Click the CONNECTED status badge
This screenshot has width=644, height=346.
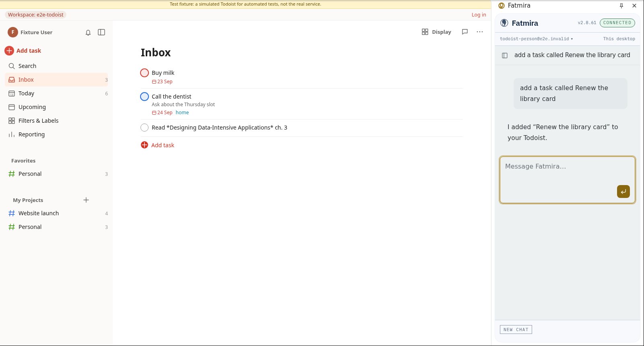[617, 23]
